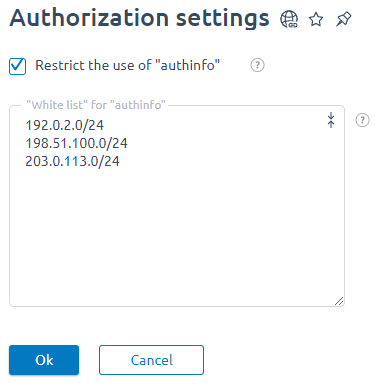Set cursor right after 203.0.113.0/24 text
The height and width of the screenshot is (388, 384).
coord(120,161)
